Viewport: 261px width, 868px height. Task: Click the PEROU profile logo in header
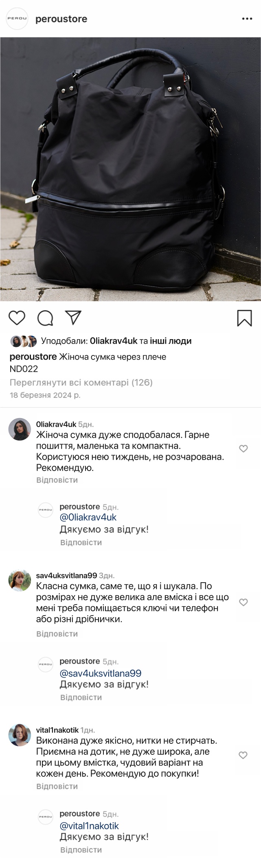[17, 19]
